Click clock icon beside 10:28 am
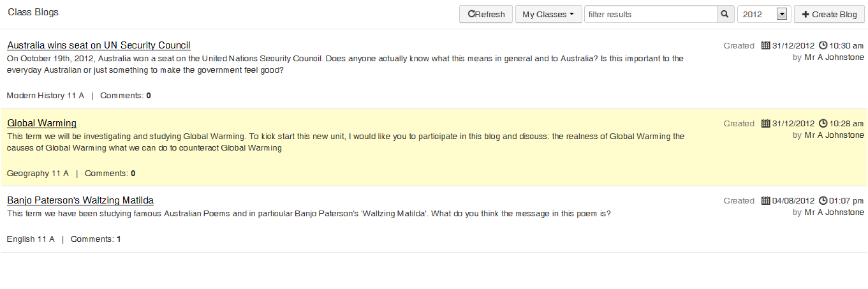Screen dimensions: 868x289 (x=823, y=124)
